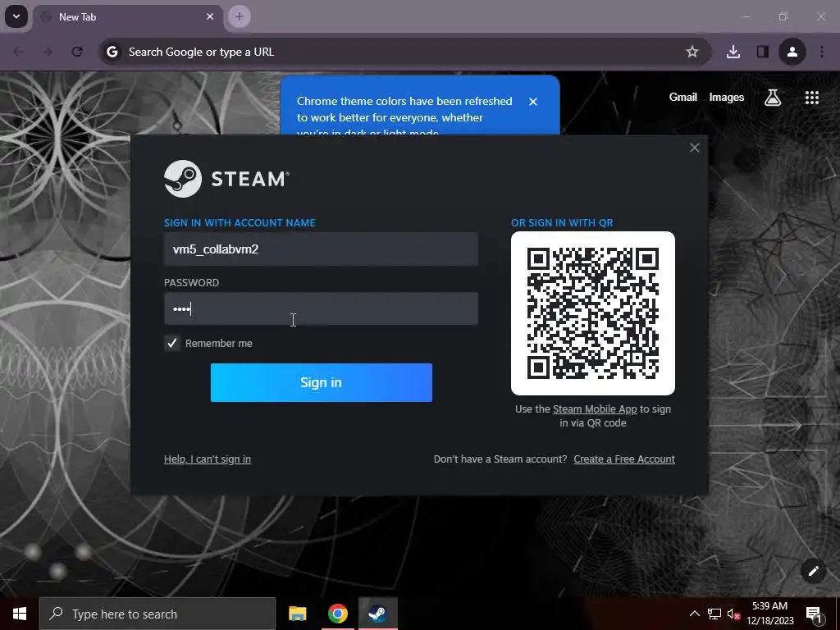Open the Steam Mobile App link

[x=595, y=409]
